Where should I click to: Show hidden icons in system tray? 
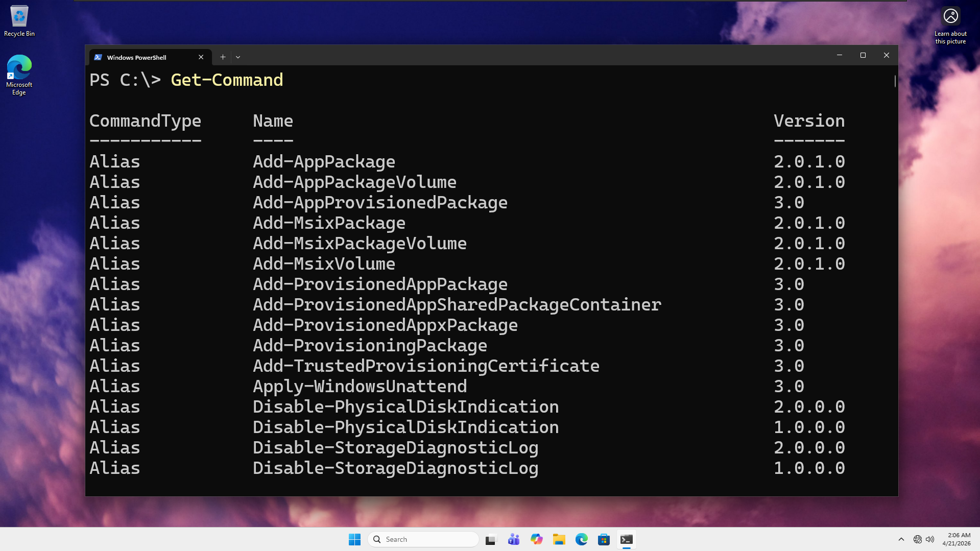pyautogui.click(x=901, y=539)
